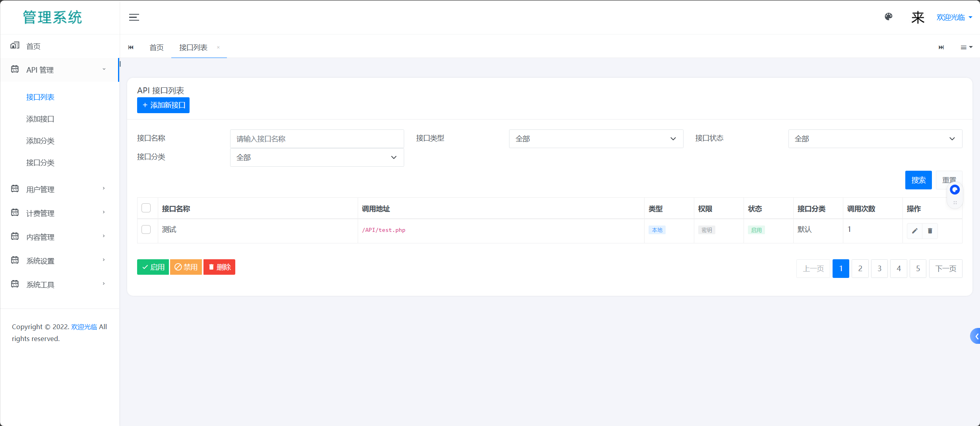Open the 首页 home sidebar item
The height and width of the screenshot is (426, 980).
[x=33, y=46]
